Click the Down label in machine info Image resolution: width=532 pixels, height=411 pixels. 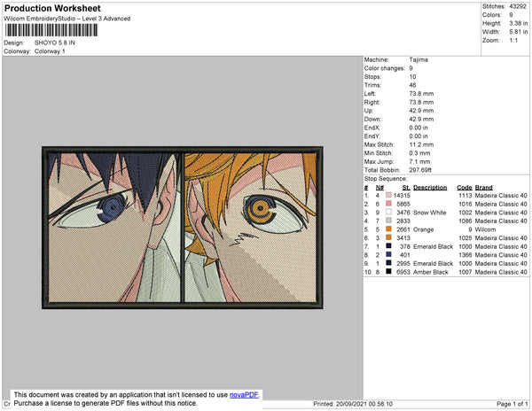373,120
